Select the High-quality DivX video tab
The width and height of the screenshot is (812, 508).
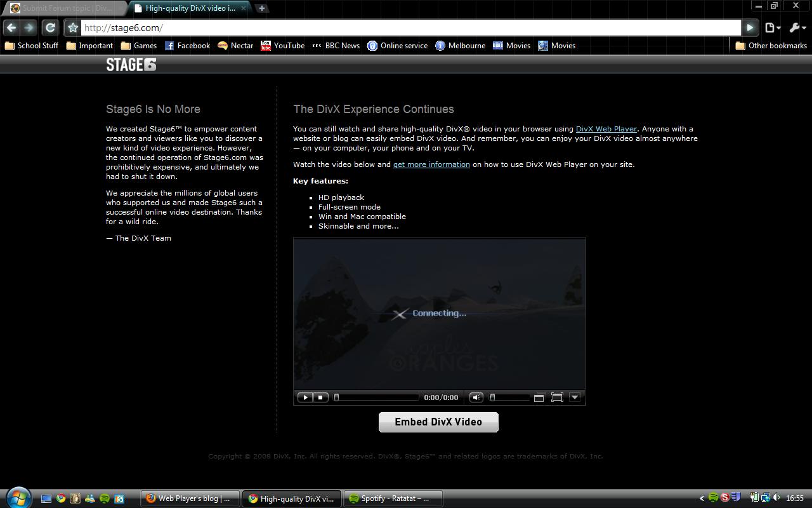tap(189, 8)
